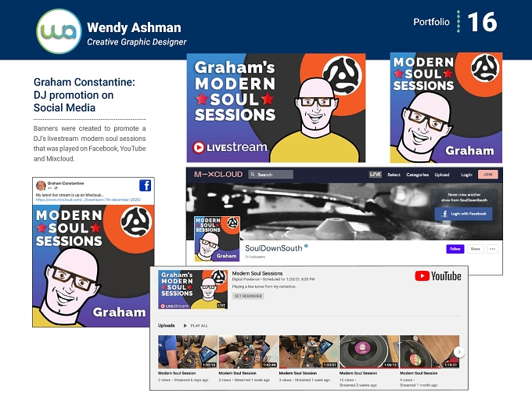Click the Mixcloud search field

click(271, 175)
